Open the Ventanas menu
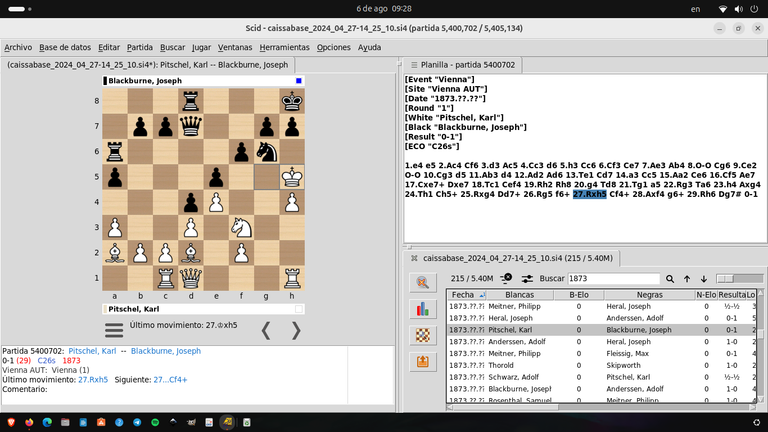The height and width of the screenshot is (432, 768). coord(235,48)
